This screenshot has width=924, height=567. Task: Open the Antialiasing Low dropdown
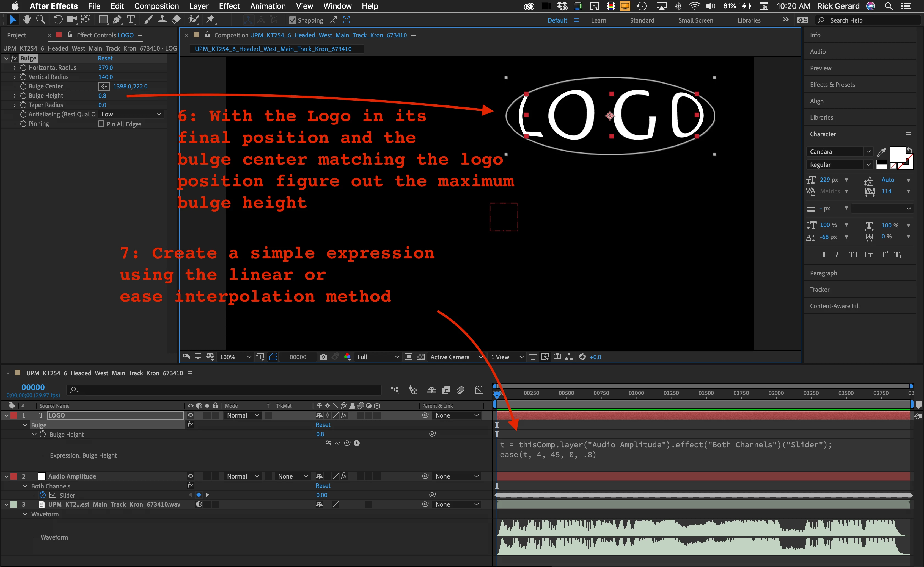click(131, 114)
